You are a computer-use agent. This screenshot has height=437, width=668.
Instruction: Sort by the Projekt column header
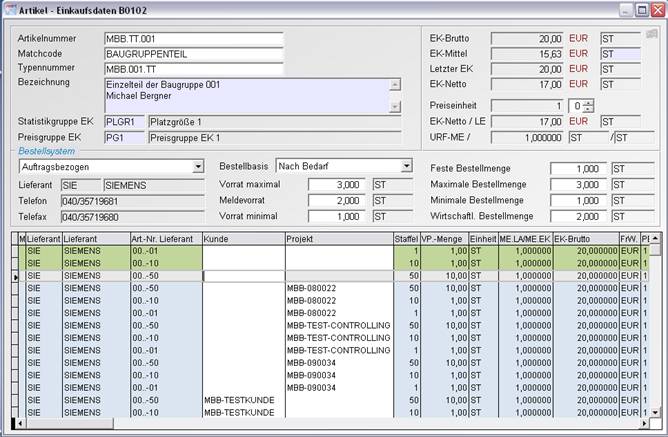coord(338,239)
